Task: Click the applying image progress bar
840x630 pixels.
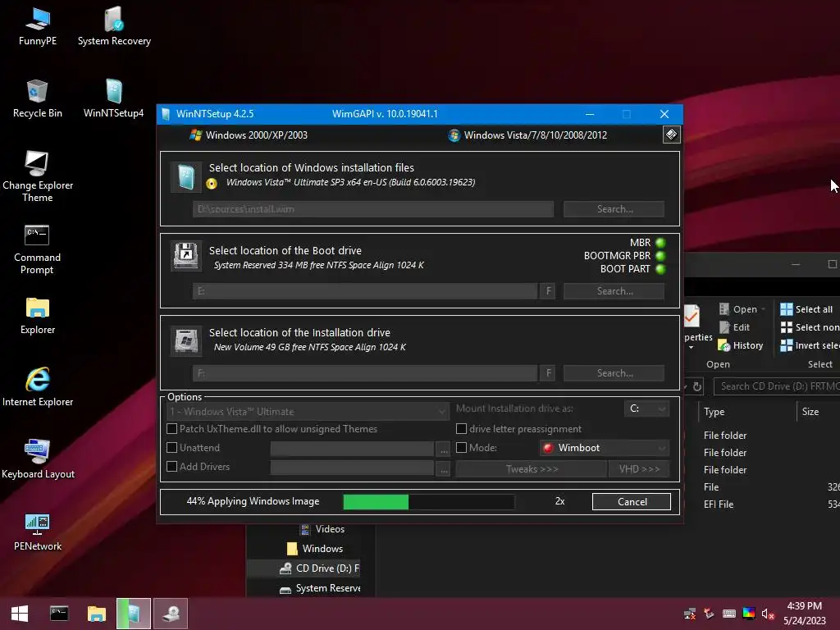Action: [x=428, y=501]
